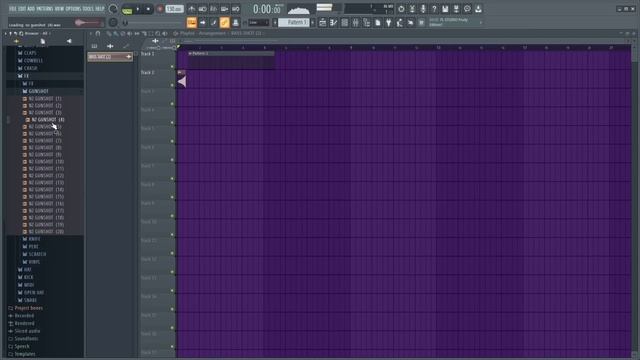This screenshot has width=640, height=360.
Task: Open the Mixer toolbar button
Action: pyautogui.click(x=356, y=23)
